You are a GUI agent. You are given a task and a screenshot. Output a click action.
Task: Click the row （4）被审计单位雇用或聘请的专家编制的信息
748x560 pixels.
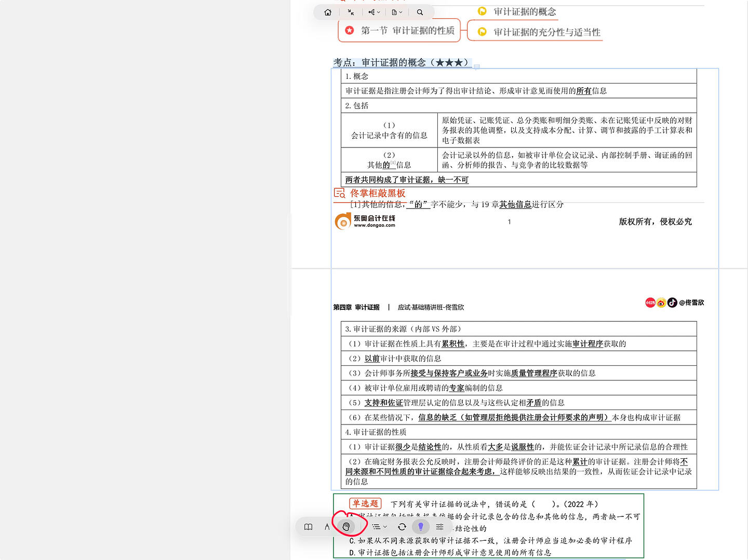pyautogui.click(x=519, y=388)
